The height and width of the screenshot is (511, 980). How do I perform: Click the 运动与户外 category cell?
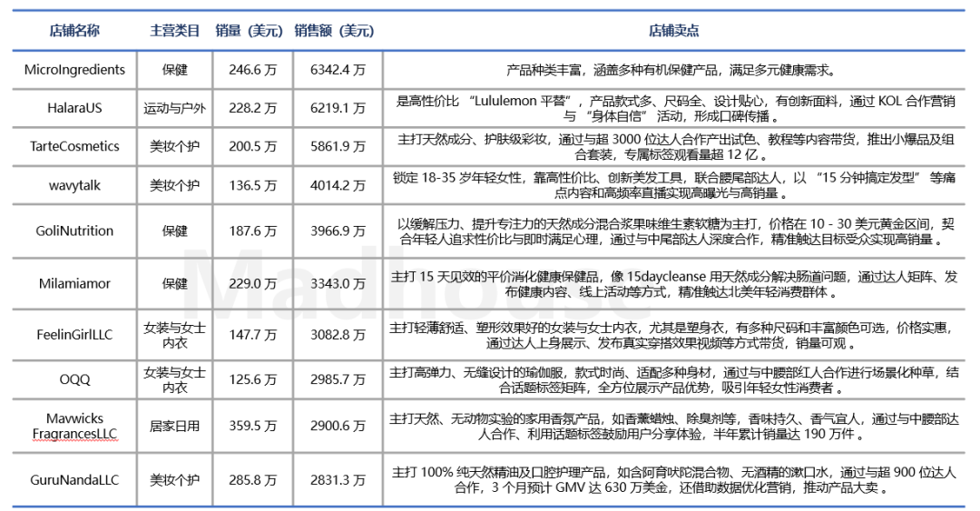coord(174,108)
